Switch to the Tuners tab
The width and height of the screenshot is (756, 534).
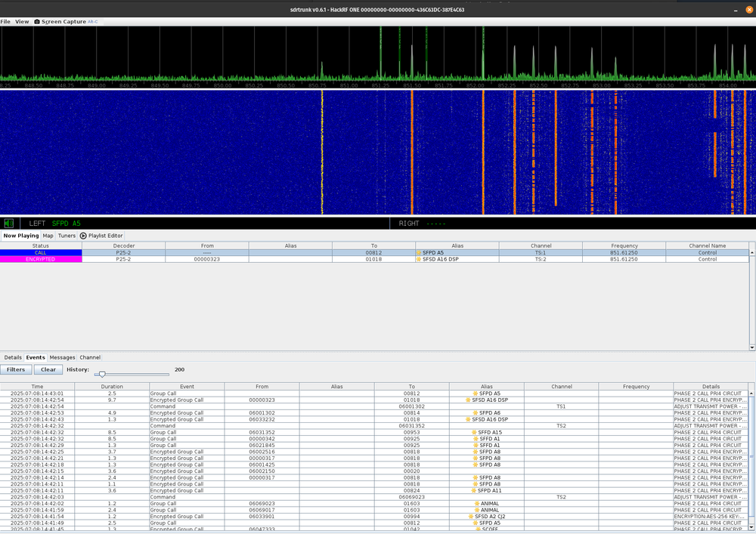[67, 235]
